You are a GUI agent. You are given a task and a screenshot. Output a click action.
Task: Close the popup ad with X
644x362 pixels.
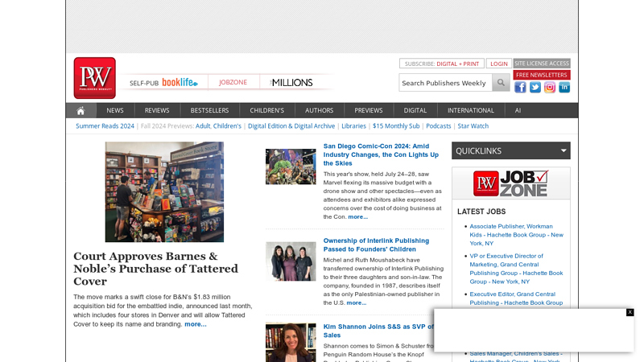point(630,312)
